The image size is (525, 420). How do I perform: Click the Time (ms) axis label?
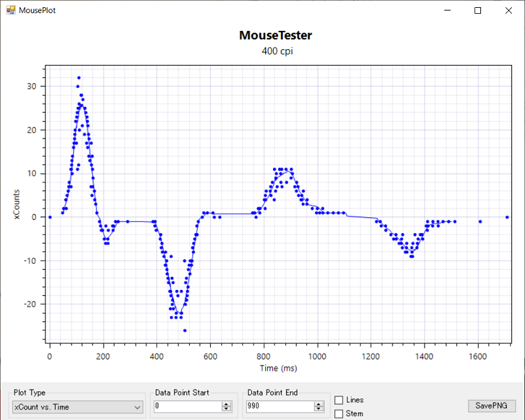(x=278, y=368)
